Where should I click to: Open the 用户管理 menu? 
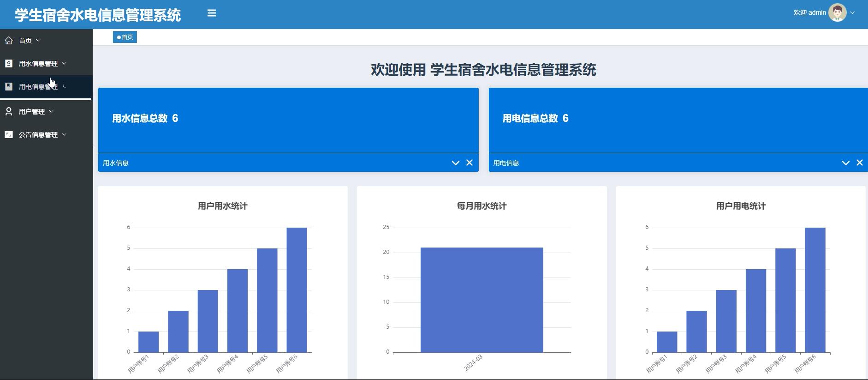[46, 112]
